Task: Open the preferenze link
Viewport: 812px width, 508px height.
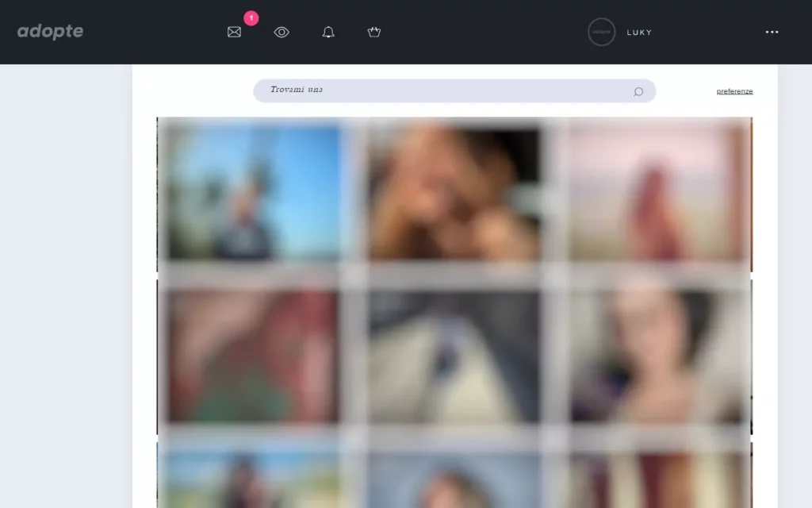Action: 734,91
